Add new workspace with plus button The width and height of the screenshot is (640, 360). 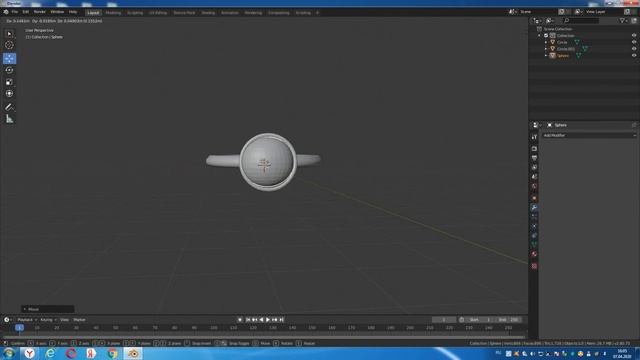318,13
